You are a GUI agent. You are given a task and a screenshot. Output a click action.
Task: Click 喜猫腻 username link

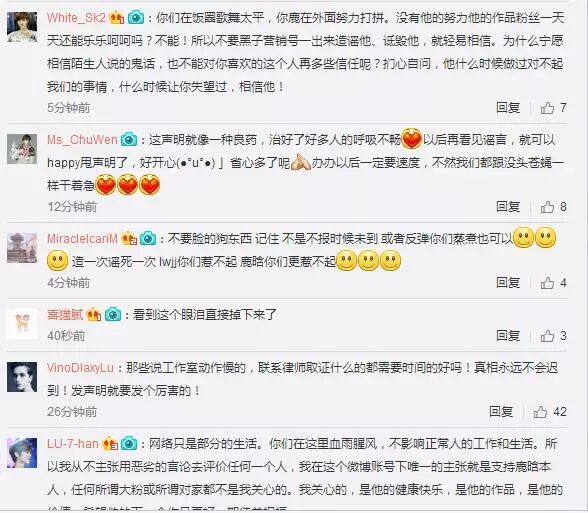(65, 315)
